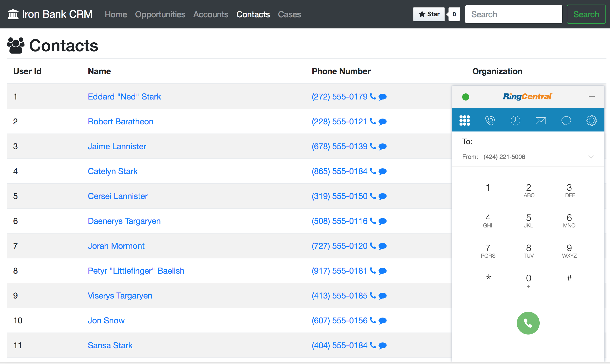Screen dimensions: 610x364
Task: Click inside the Search input field
Action: click(513, 14)
